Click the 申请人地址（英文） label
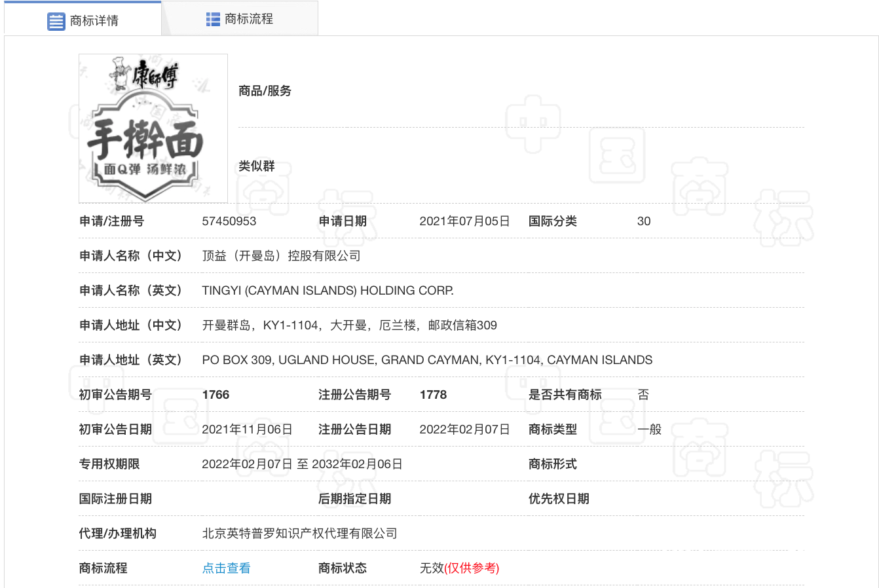The height and width of the screenshot is (588, 879). point(131,360)
